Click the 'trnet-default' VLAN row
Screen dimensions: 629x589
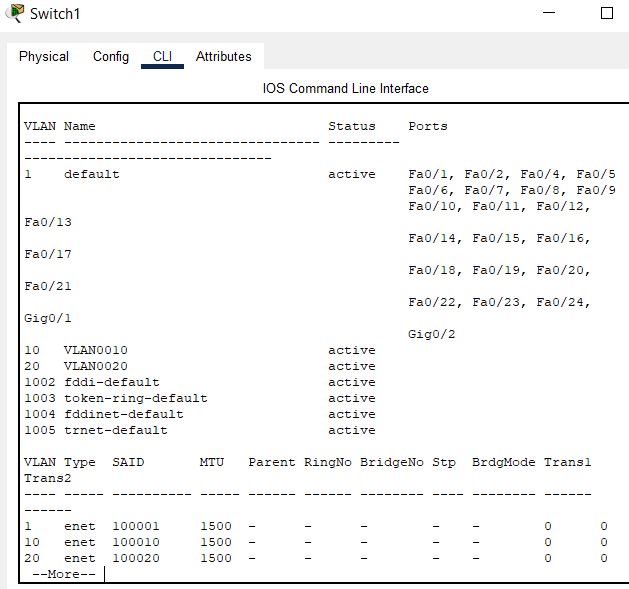200,430
